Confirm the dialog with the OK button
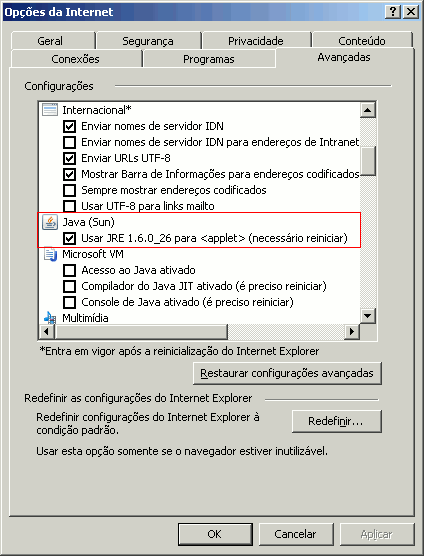Viewport: 424px width, 556px height. click(x=215, y=534)
